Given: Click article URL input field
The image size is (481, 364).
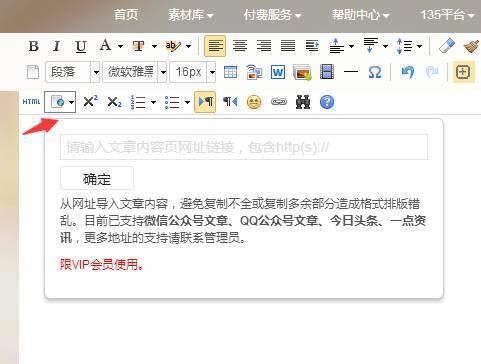Looking at the screenshot, I should 244,147.
